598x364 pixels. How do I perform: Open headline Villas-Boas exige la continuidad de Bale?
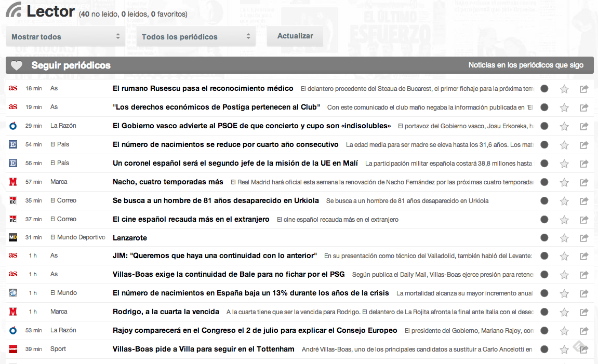pos(229,275)
